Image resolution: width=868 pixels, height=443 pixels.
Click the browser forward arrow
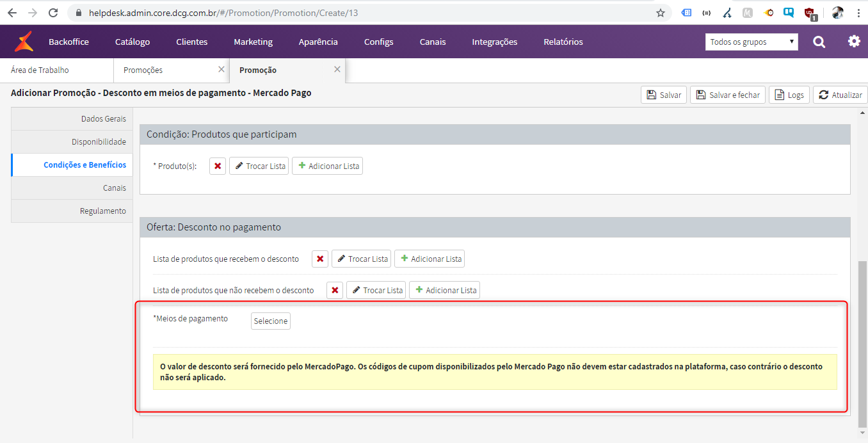33,13
